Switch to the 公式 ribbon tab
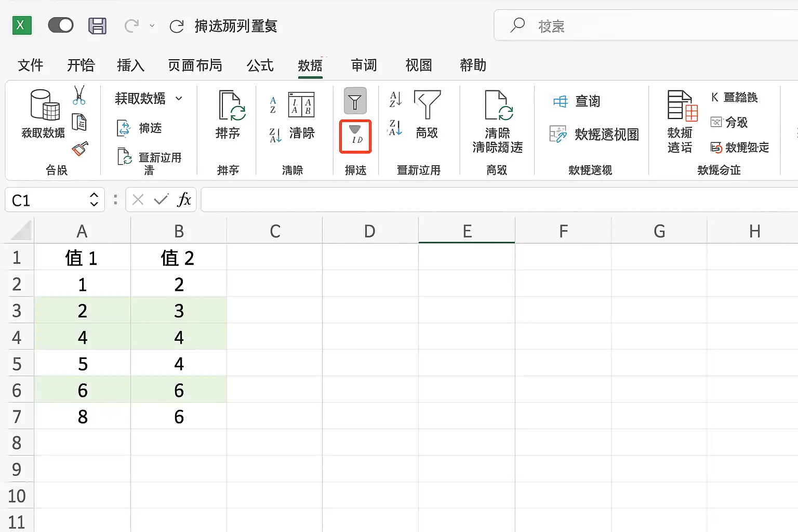This screenshot has height=532, width=798. tap(260, 65)
